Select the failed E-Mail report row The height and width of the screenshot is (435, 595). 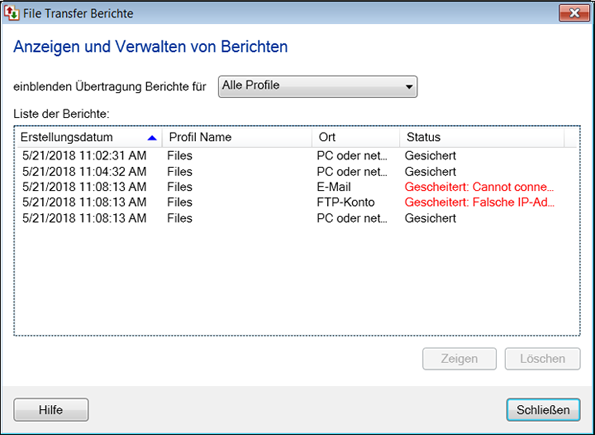coord(296,187)
